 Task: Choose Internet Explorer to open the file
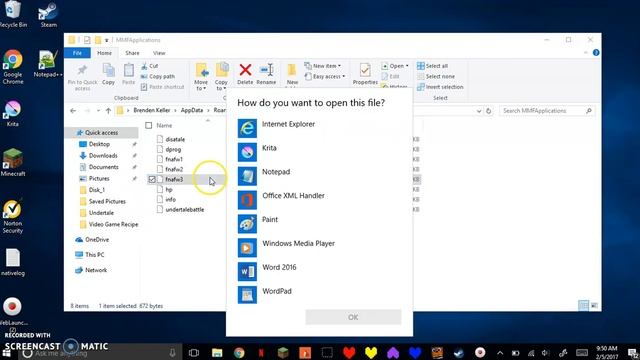[x=319, y=128]
